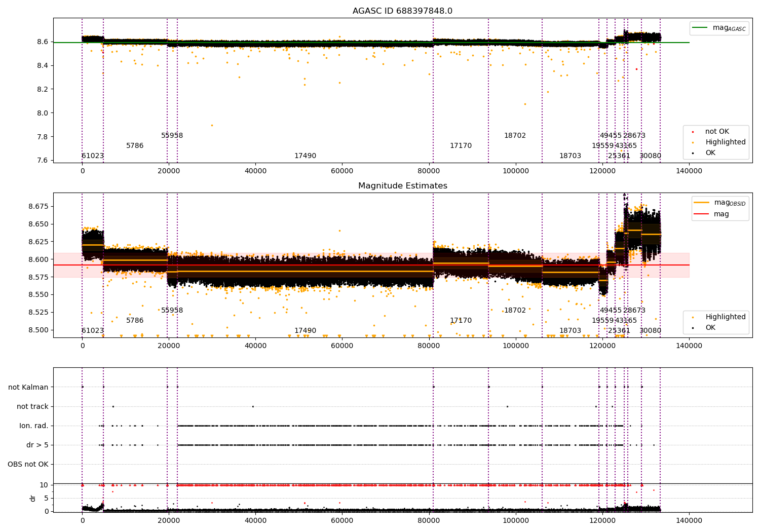The width and height of the screenshot is (760, 532).
Task: Click the 'not track' y-axis label
Action: tap(32, 407)
